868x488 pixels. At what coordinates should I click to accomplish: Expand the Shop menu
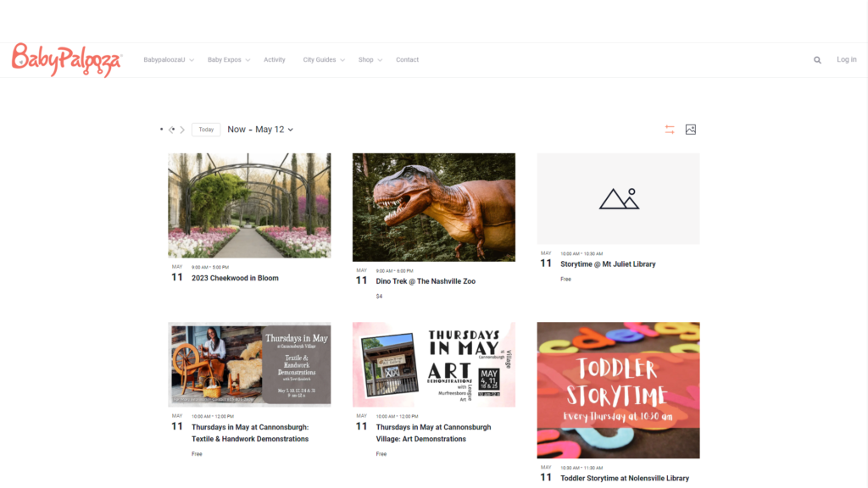pos(370,60)
